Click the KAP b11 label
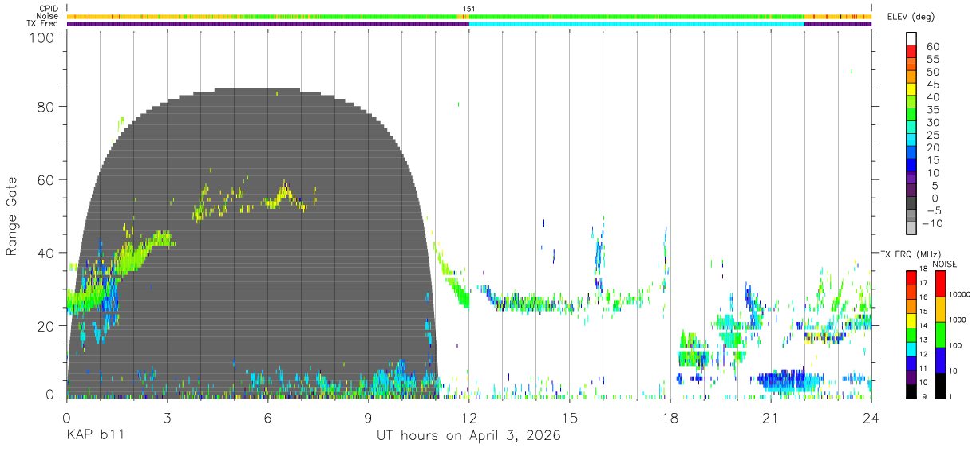 pos(94,435)
